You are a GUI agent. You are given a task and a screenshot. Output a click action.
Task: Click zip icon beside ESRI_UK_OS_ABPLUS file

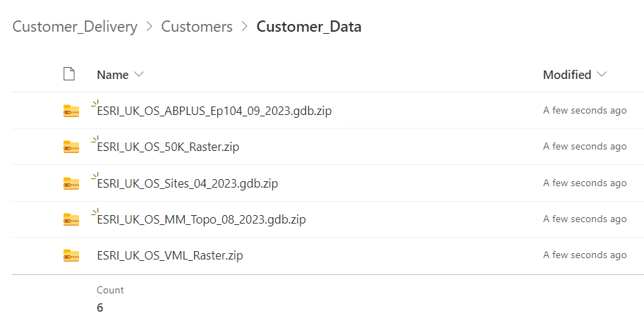pos(71,111)
